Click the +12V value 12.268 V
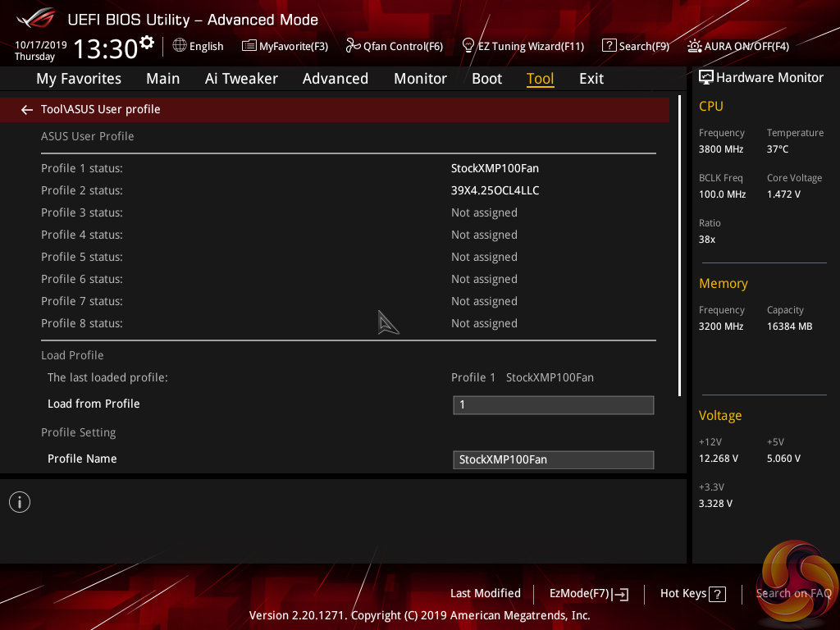Image resolution: width=840 pixels, height=630 pixels. [718, 459]
